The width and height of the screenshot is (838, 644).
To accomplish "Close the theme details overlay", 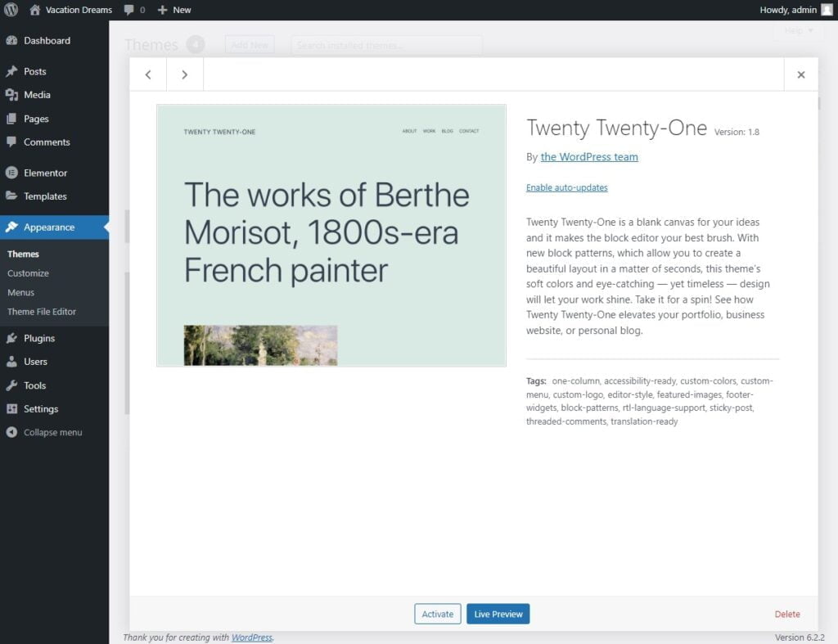I will pyautogui.click(x=800, y=74).
